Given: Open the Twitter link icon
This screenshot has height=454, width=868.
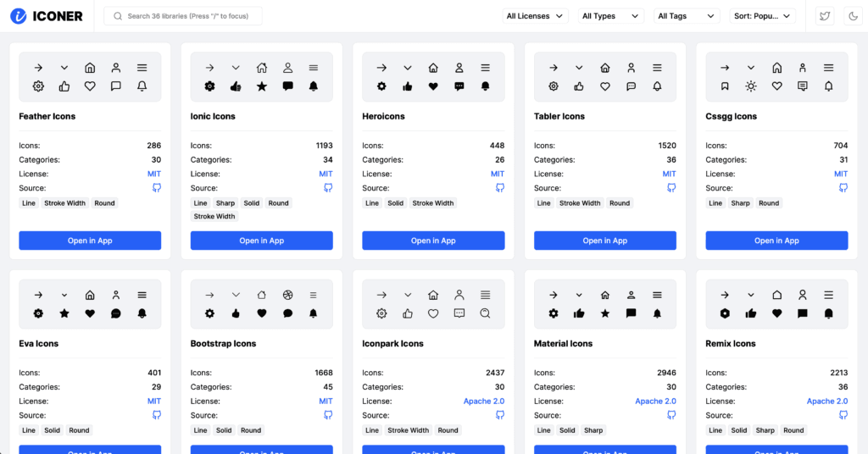Looking at the screenshot, I should 825,16.
